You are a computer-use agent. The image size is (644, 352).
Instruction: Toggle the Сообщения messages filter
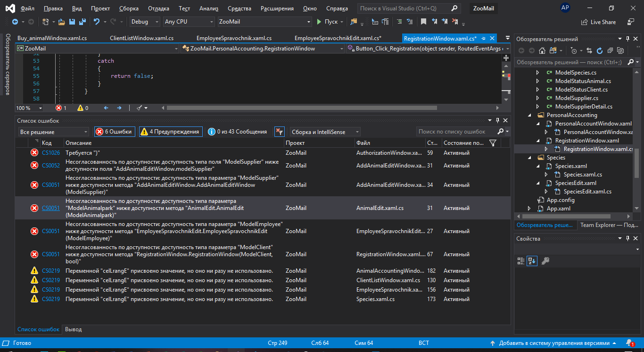point(238,132)
